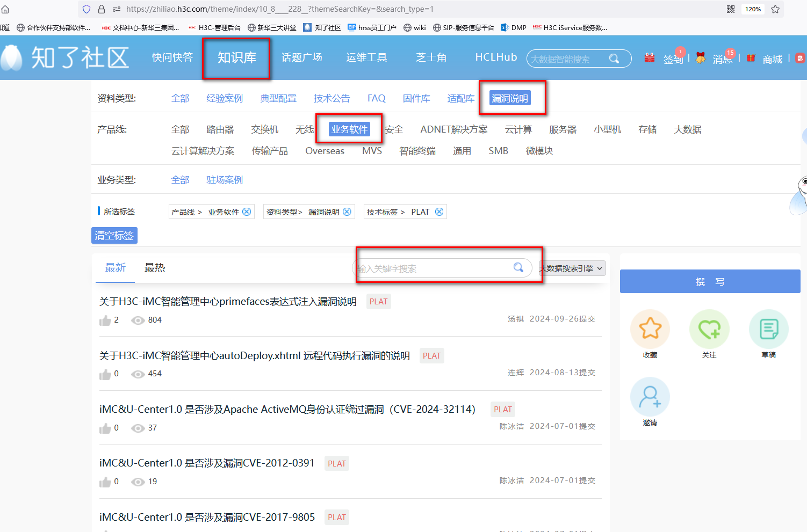The height and width of the screenshot is (532, 807).
Task: Choose 云计算 product line
Action: pos(518,129)
